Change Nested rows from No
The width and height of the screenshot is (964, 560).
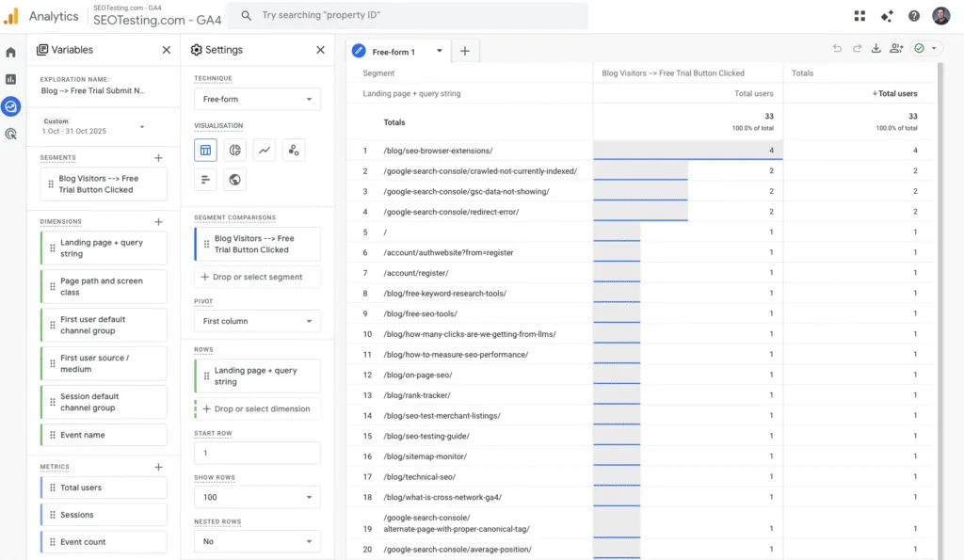tap(256, 540)
